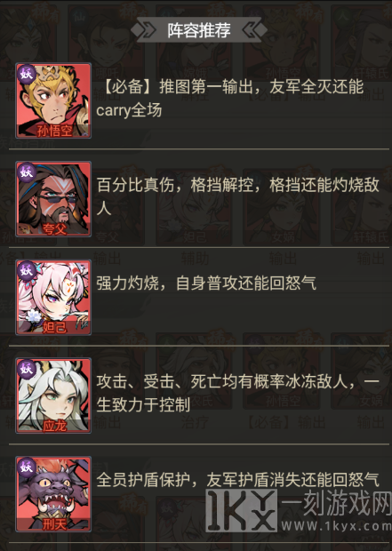Click left arrow ornament beside 阵容推荐
The width and height of the screenshot is (392, 551).
(144, 30)
